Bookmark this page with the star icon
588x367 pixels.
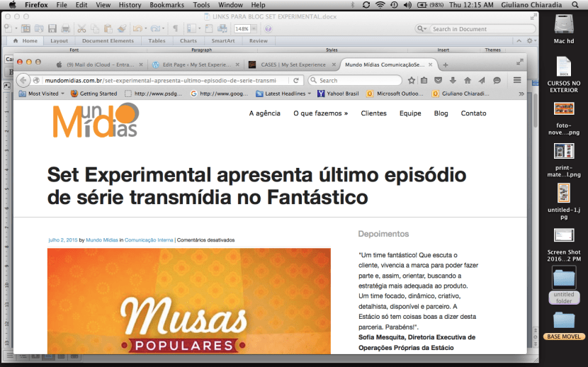(411, 80)
